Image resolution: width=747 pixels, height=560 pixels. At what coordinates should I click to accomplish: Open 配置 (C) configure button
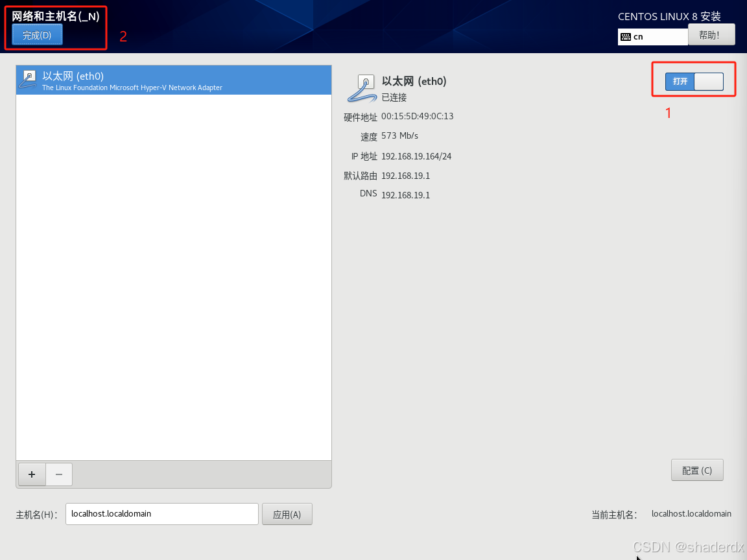click(x=697, y=471)
